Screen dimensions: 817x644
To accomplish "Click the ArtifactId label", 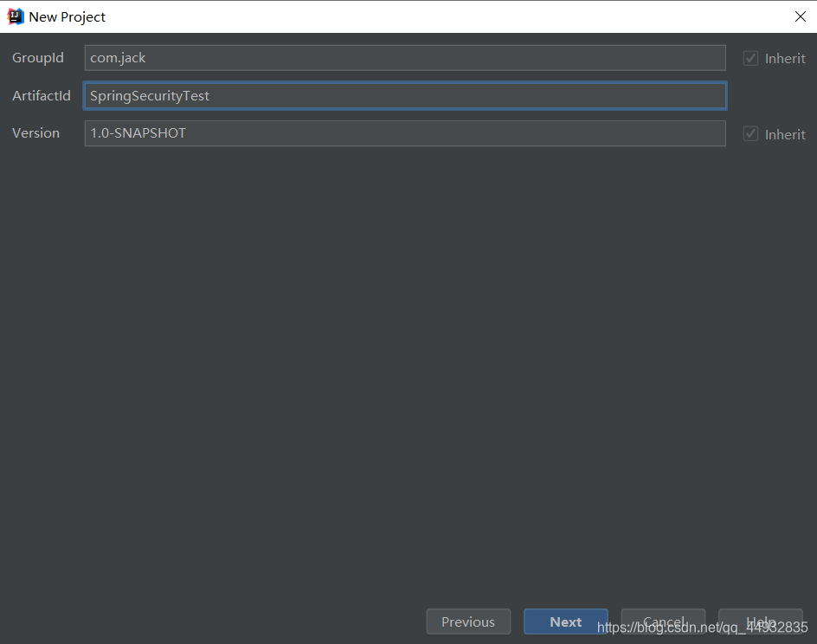I will click(42, 96).
